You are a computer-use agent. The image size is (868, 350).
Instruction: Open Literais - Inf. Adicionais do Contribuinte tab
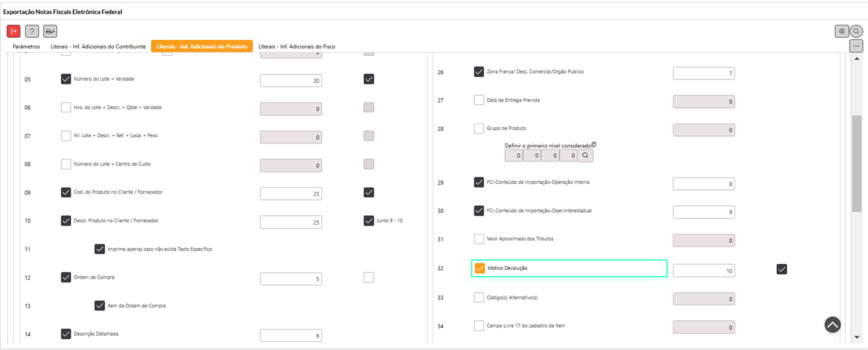pos(98,47)
